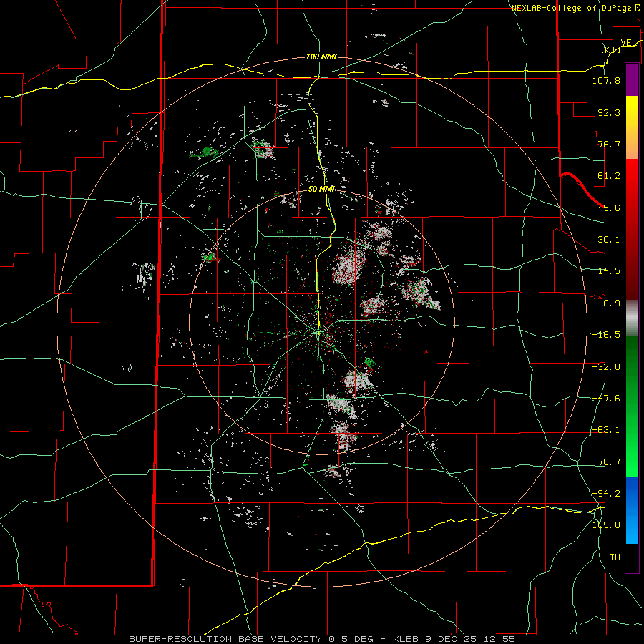This screenshot has height=644, width=644.
Task: Click the [KT] units label
Action: pos(611,49)
